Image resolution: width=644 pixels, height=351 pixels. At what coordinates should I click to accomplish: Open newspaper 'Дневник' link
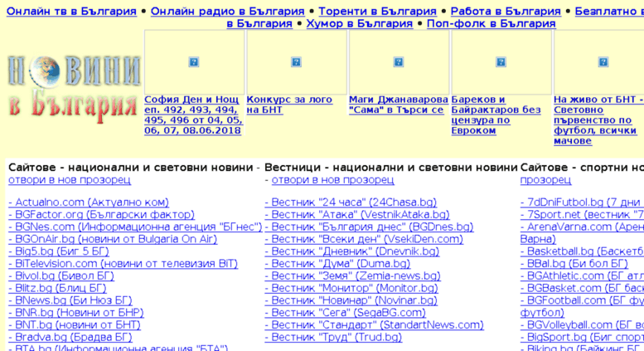pos(352,251)
